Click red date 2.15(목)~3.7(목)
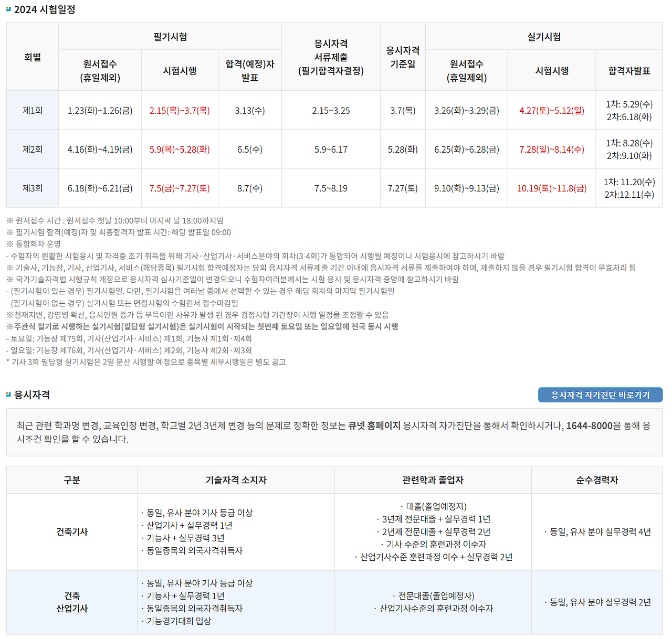The image size is (672, 639). click(180, 110)
